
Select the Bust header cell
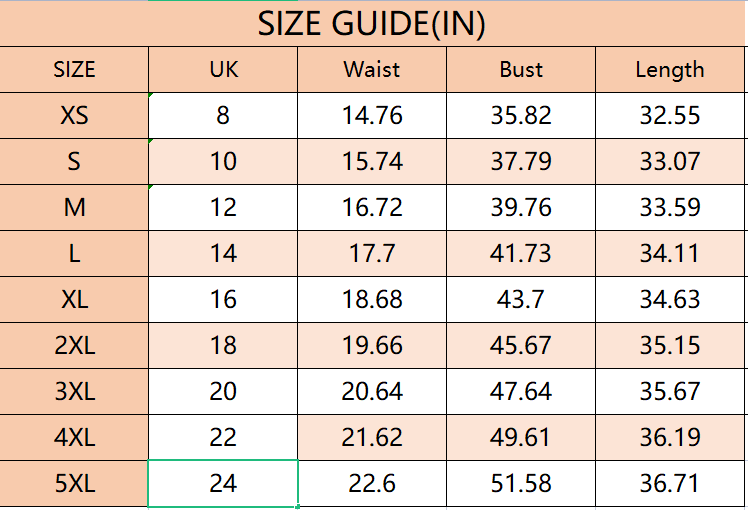pyautogui.click(x=521, y=70)
